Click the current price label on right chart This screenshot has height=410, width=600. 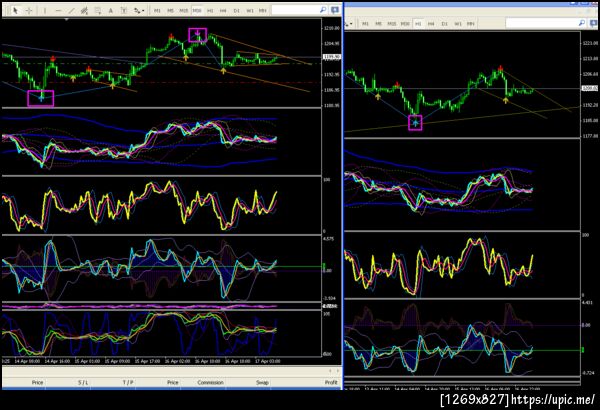click(x=590, y=88)
